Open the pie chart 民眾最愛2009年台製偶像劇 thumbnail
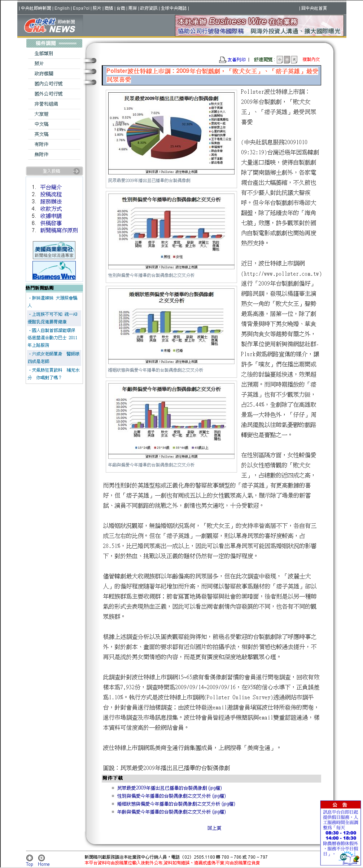363x868 pixels. [171, 133]
